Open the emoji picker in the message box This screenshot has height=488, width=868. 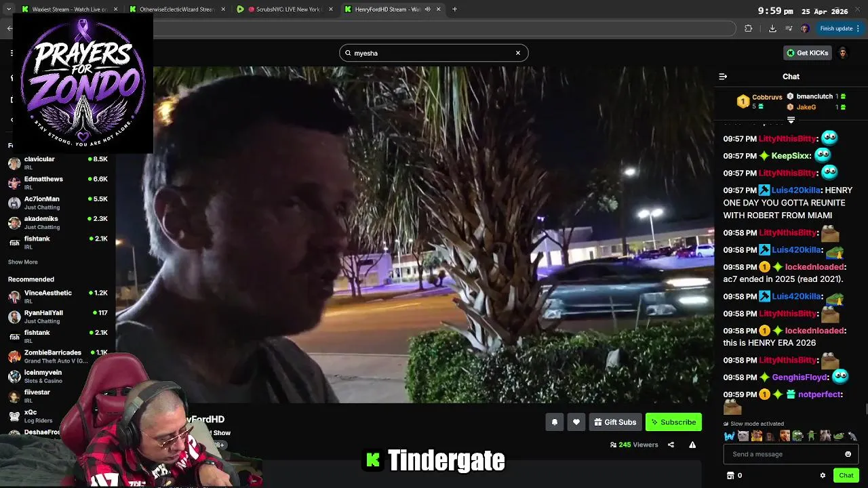[848, 454]
